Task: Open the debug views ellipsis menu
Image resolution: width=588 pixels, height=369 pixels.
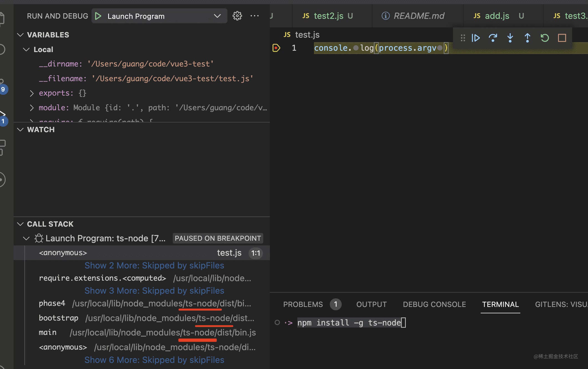Action: point(254,16)
